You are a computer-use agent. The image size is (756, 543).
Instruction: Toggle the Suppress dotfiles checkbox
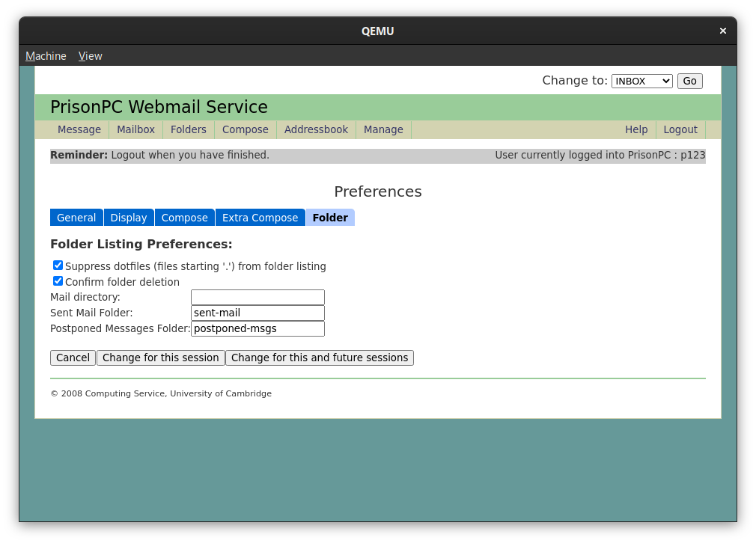point(58,266)
